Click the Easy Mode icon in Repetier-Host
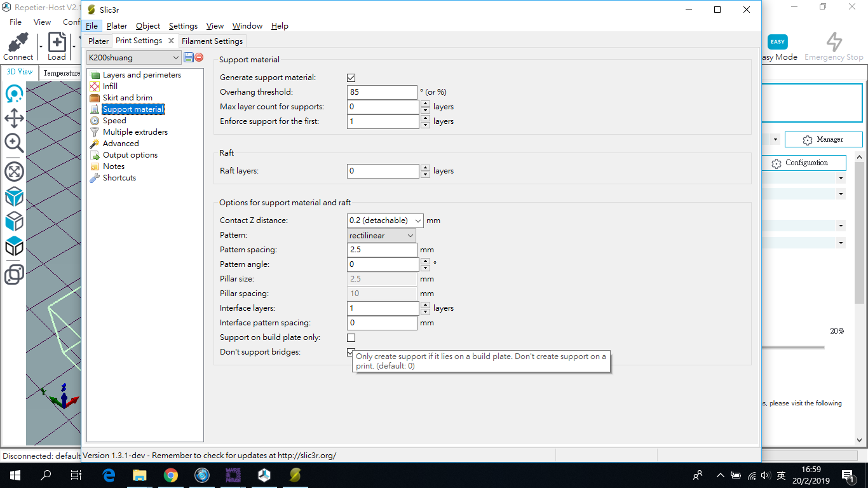The height and width of the screenshot is (488, 868). [x=778, y=42]
